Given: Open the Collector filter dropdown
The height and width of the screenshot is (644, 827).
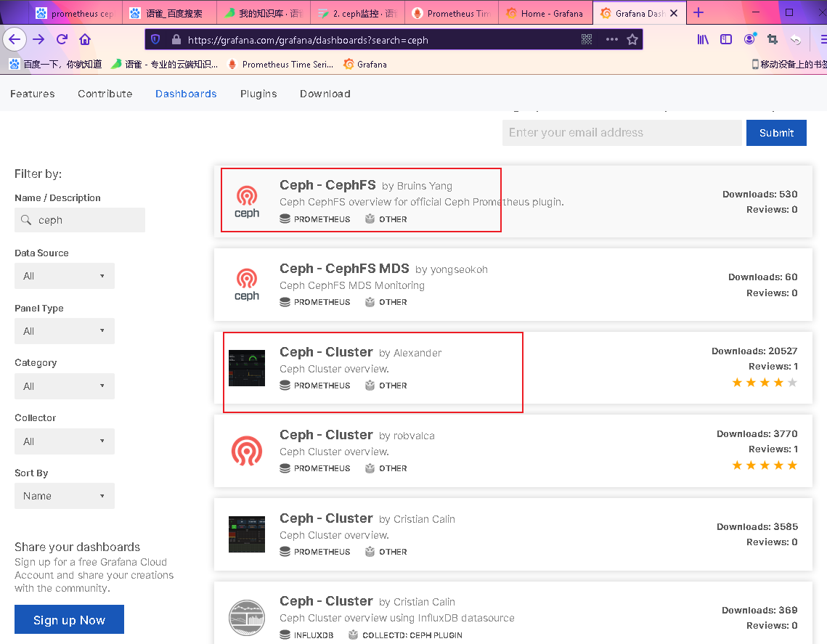Looking at the screenshot, I should point(65,441).
